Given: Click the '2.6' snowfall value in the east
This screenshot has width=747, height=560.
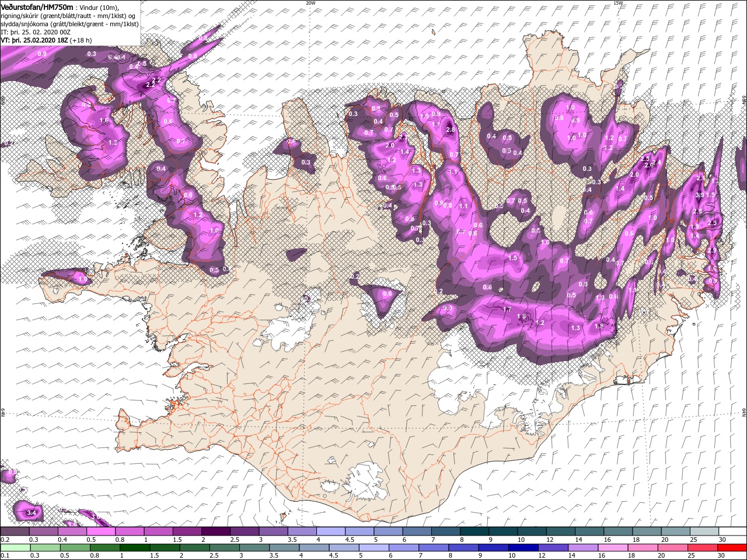Looking at the screenshot, I should coord(650,166).
